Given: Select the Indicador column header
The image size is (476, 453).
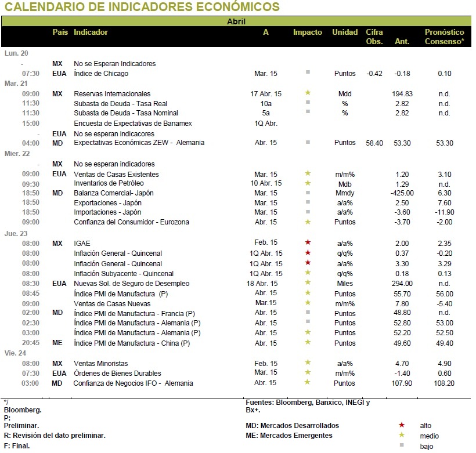Looking at the screenshot, I should (x=91, y=32).
